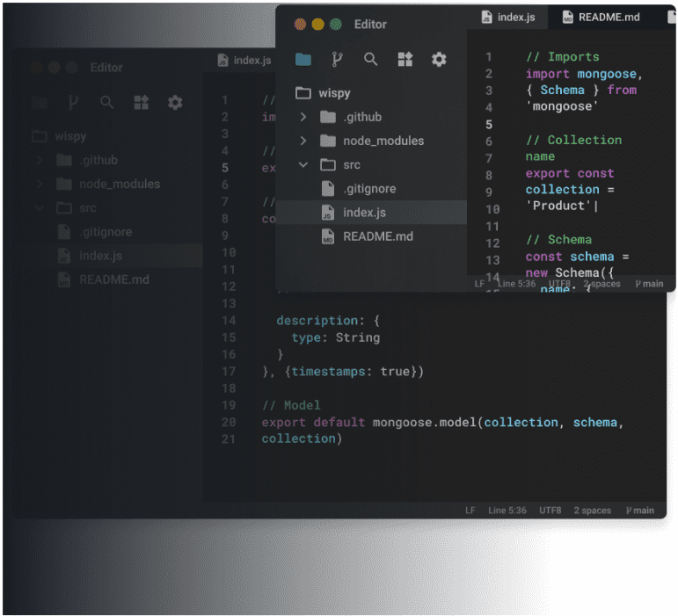Image resolution: width=678 pixels, height=616 pixels.
Task: Open the extensions blocks icon in the front window
Action: point(405,60)
